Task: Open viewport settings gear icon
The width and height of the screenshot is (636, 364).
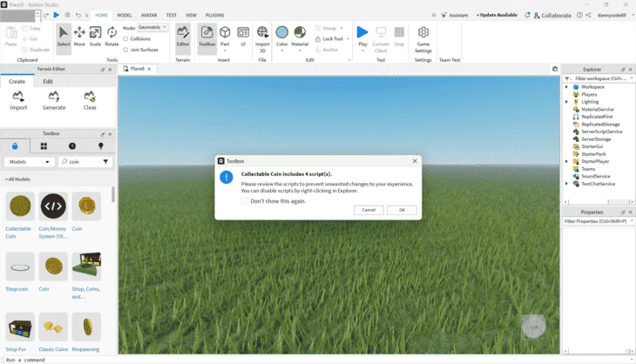Action: (x=555, y=69)
